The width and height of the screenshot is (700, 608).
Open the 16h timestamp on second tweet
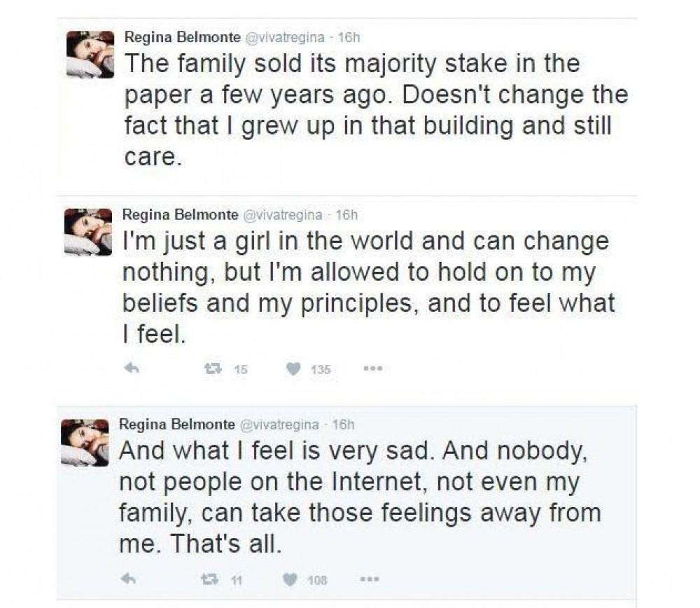pos(347,215)
